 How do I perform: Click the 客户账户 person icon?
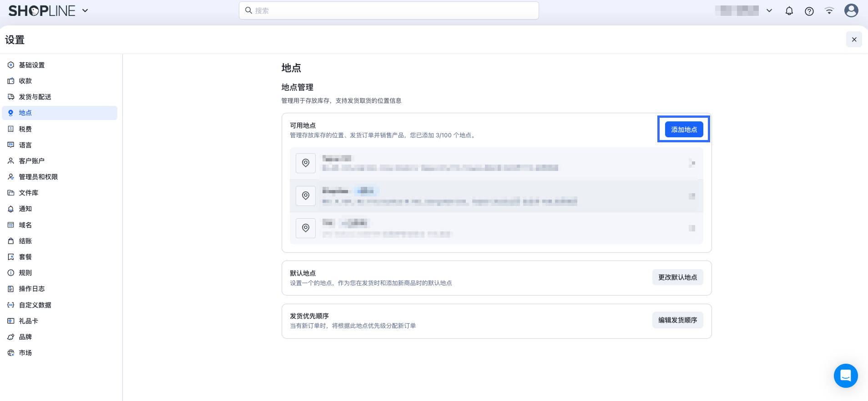(x=11, y=161)
